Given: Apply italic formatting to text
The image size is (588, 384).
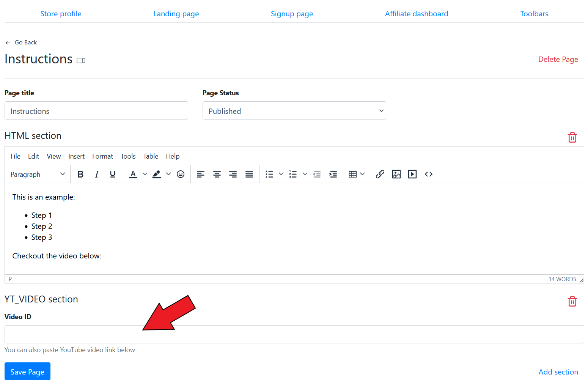Looking at the screenshot, I should point(97,174).
